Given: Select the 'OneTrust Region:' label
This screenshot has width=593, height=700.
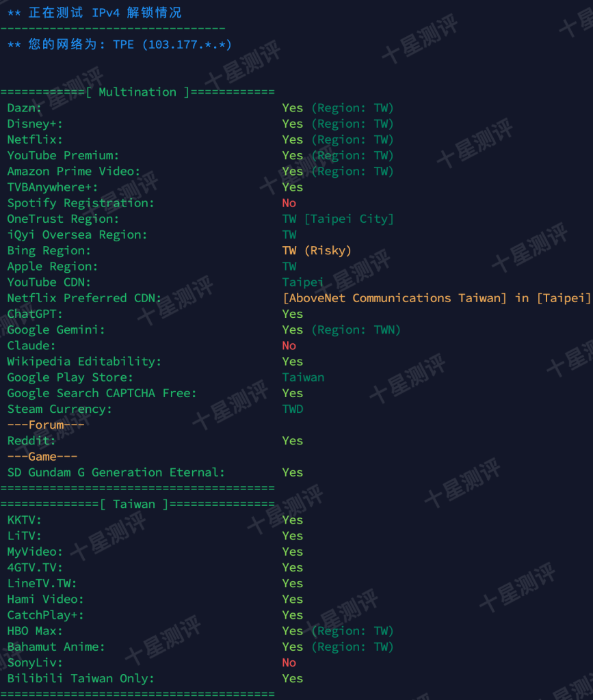Looking at the screenshot, I should (63, 219).
